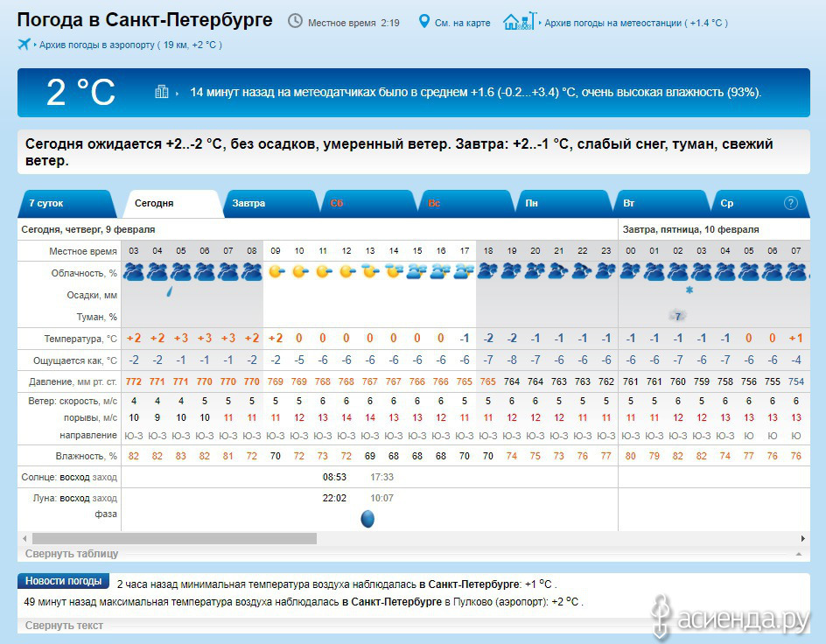Open Архив погоды на метеостанции link
826x644 pixels.
click(636, 23)
